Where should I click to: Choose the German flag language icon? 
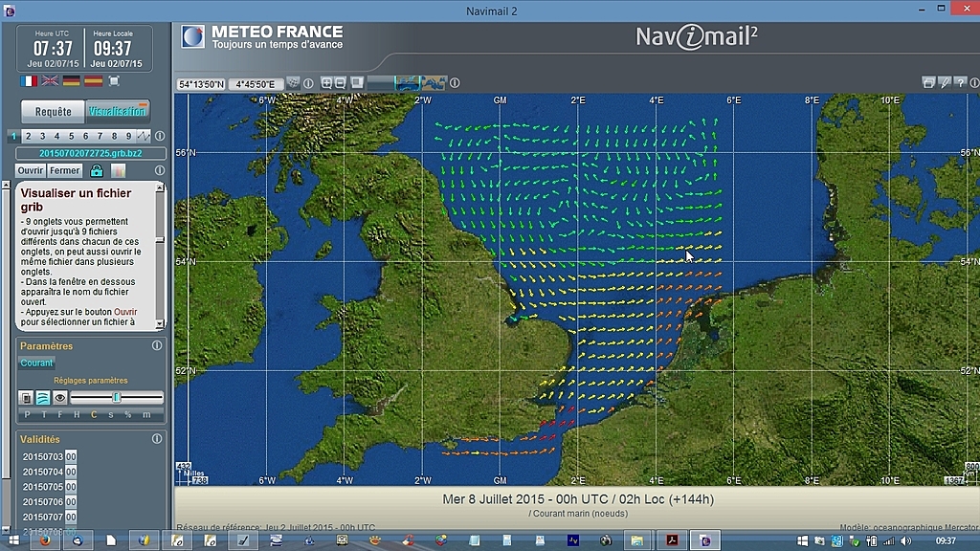(72, 81)
